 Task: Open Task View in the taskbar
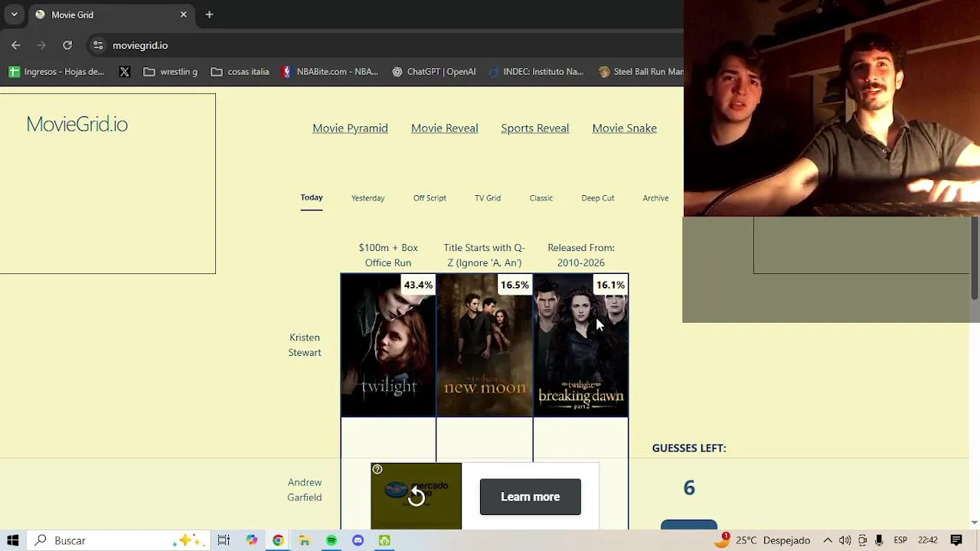pyautogui.click(x=224, y=540)
